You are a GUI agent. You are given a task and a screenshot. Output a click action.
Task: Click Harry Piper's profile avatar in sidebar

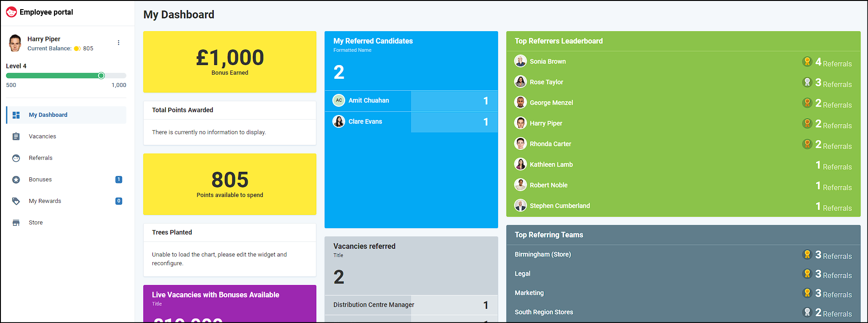(x=15, y=43)
